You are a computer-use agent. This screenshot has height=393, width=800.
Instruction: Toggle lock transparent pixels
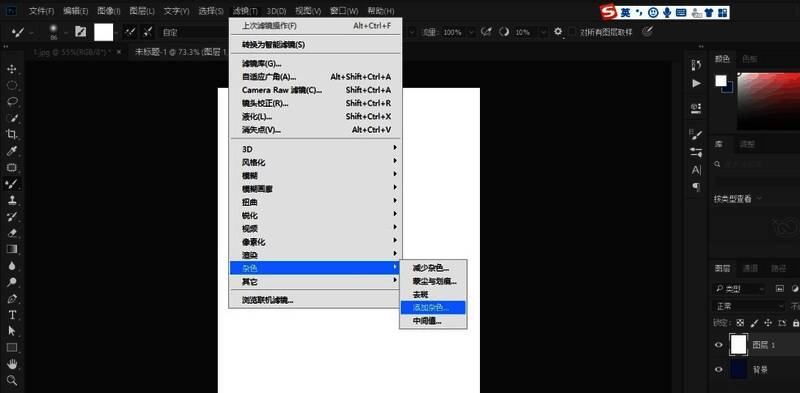pos(740,323)
